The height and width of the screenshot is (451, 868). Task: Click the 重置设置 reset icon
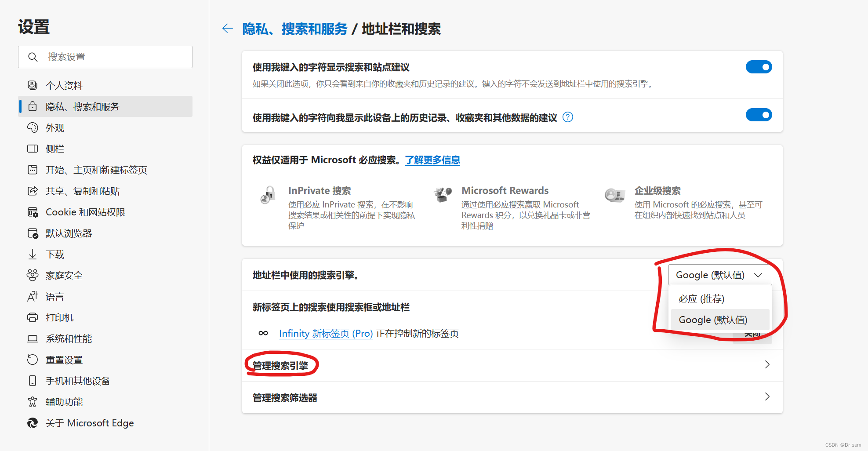(33, 360)
